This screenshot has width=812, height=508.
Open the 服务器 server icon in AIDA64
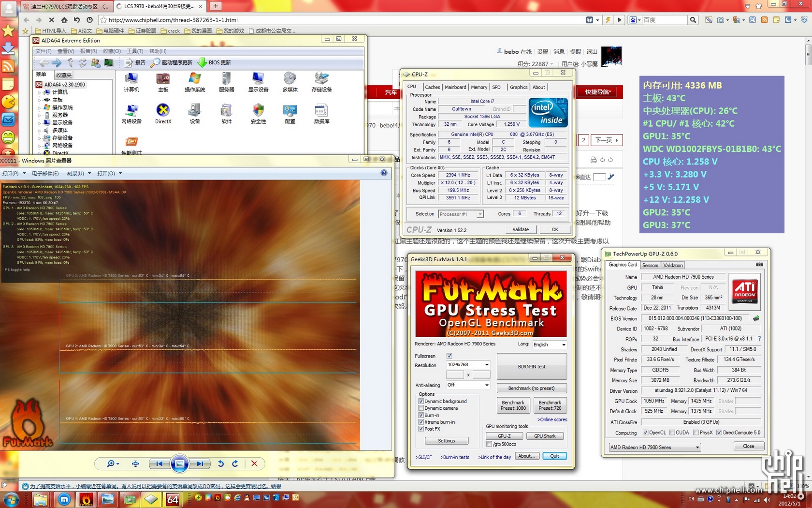point(226,82)
